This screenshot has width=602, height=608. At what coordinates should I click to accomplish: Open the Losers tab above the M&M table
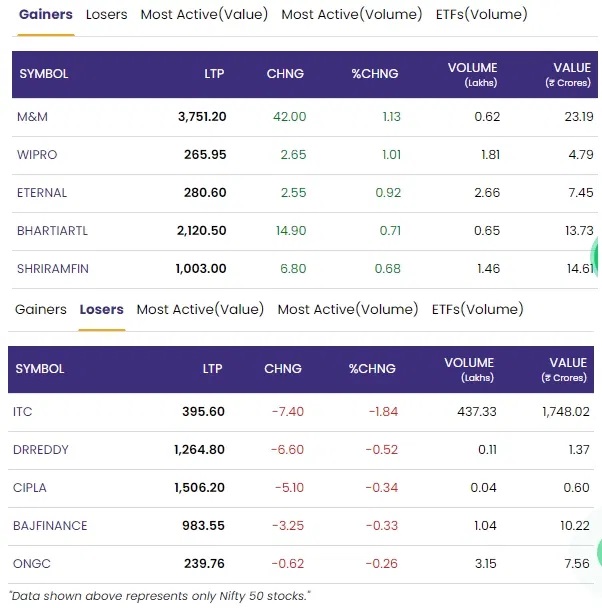(106, 15)
